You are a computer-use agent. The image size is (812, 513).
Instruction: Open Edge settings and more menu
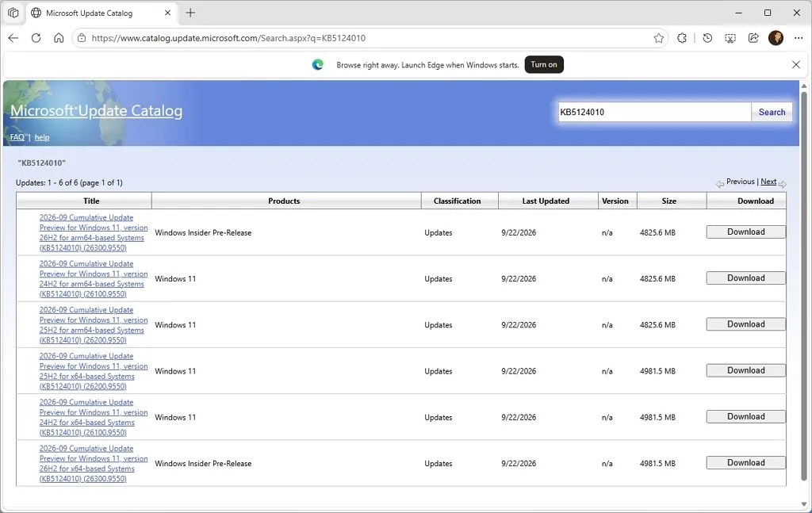click(799, 38)
